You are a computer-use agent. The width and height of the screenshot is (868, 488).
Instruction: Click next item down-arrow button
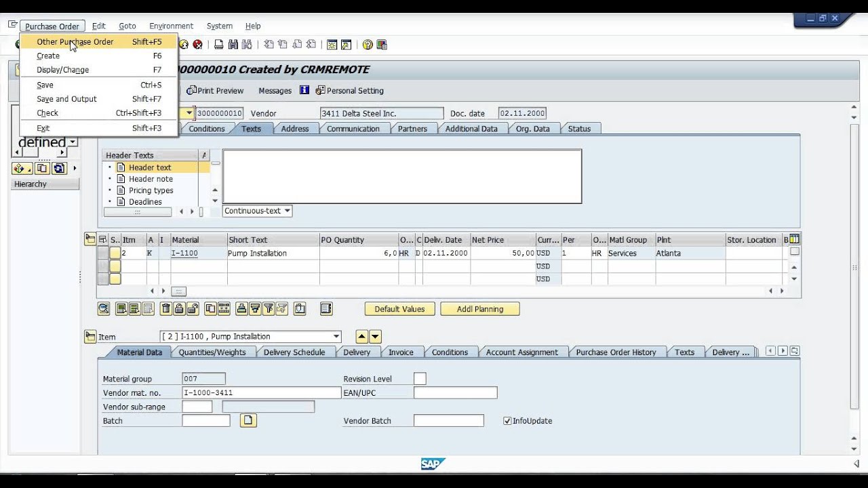coord(375,336)
